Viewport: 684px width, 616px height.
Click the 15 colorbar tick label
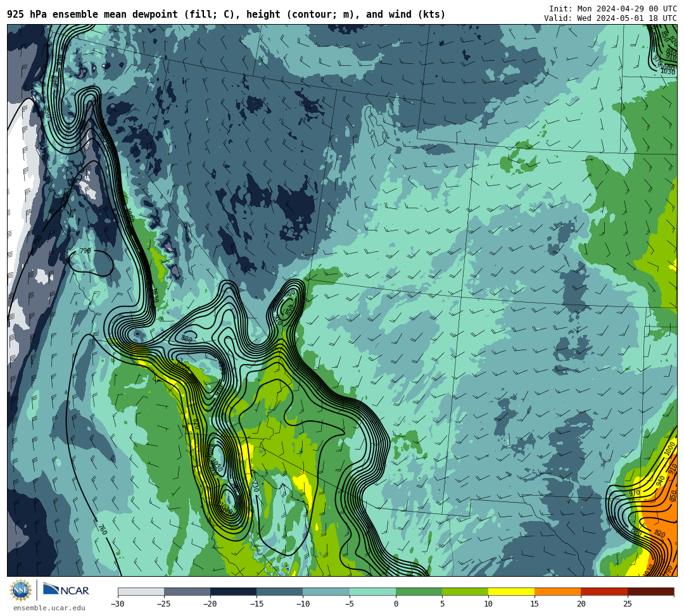(x=535, y=604)
